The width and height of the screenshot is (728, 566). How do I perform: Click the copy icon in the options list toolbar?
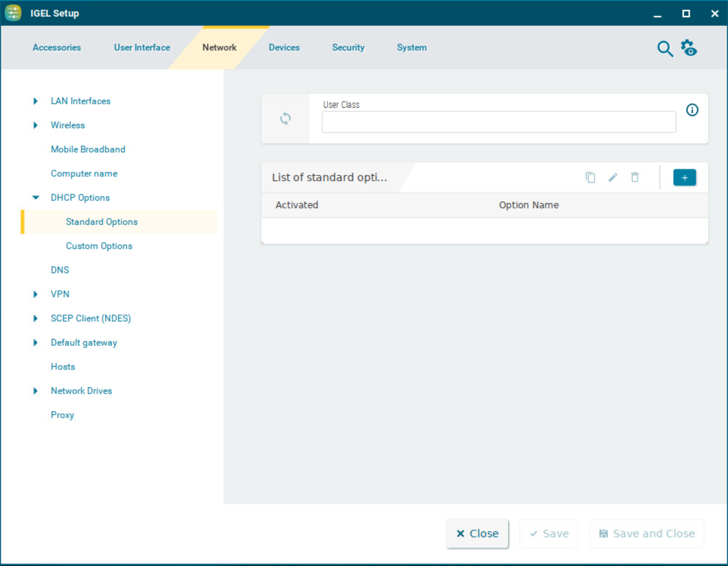590,177
